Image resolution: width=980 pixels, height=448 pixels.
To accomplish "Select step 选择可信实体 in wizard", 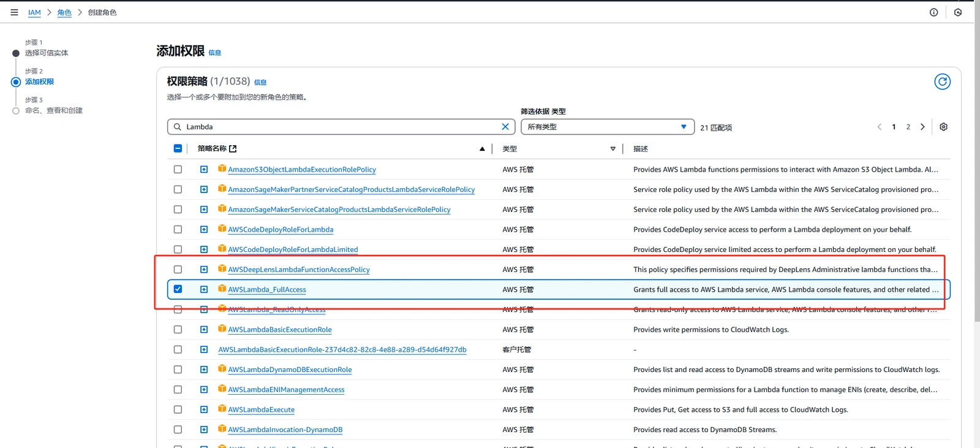I will [x=47, y=53].
